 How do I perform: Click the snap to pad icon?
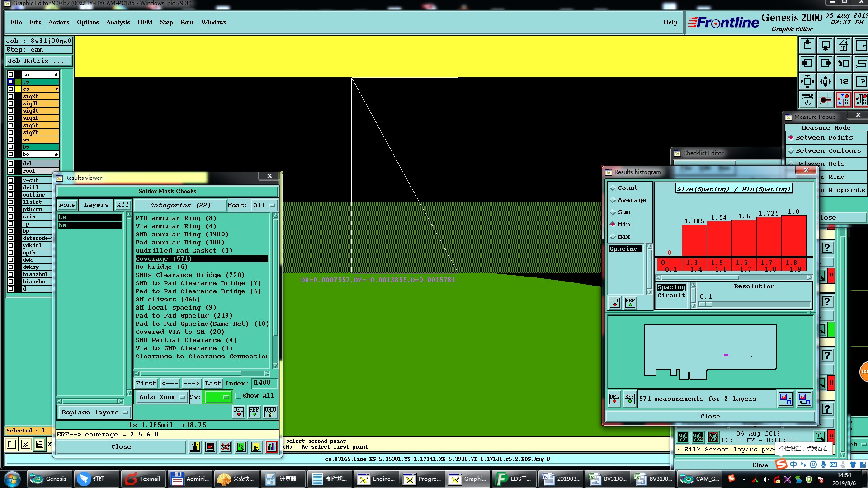click(826, 99)
